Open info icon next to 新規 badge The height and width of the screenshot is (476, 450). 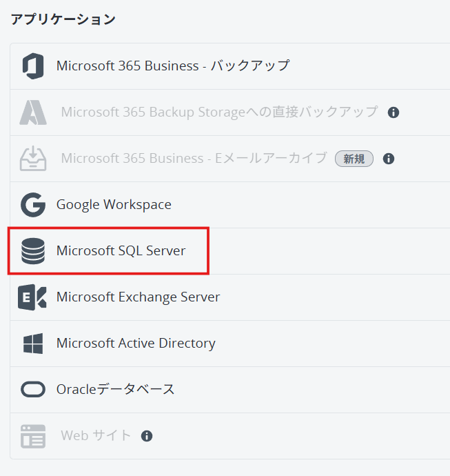(x=389, y=159)
